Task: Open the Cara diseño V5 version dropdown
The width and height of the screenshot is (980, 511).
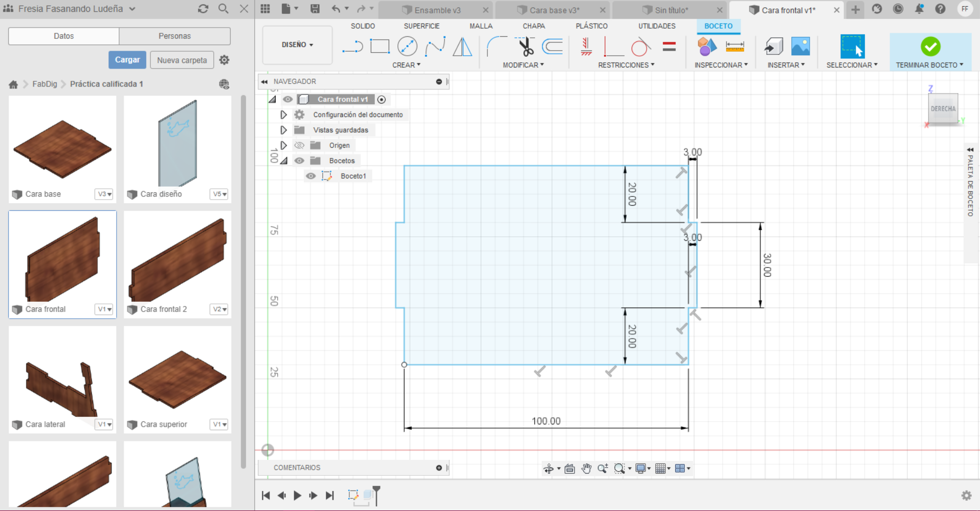Action: (219, 194)
